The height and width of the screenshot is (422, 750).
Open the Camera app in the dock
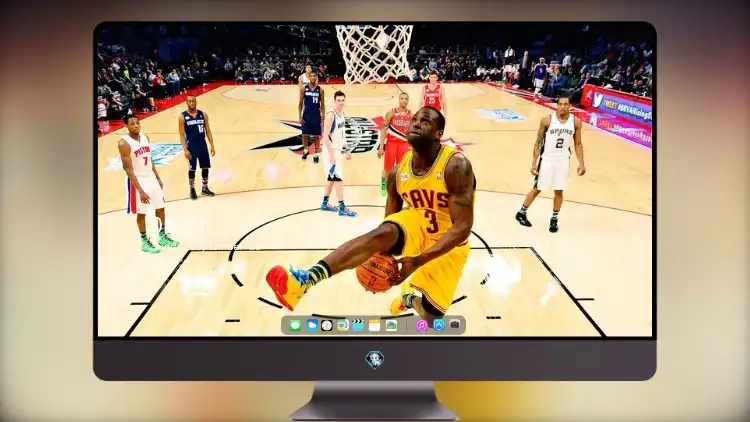[x=455, y=325]
